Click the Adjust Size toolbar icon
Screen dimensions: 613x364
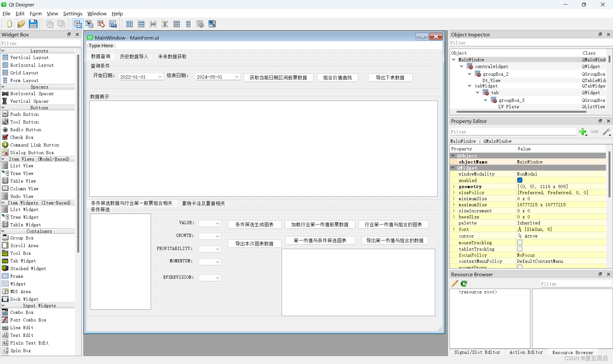pos(212,24)
